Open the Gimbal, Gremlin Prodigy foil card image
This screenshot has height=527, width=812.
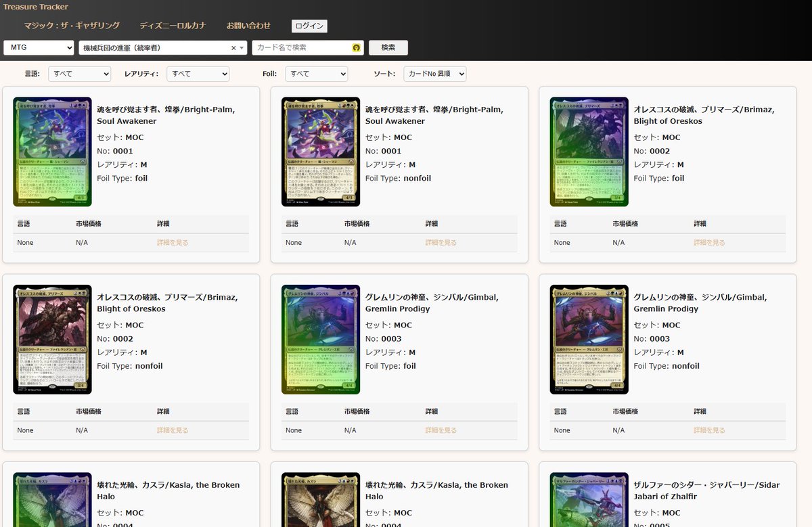coord(320,339)
